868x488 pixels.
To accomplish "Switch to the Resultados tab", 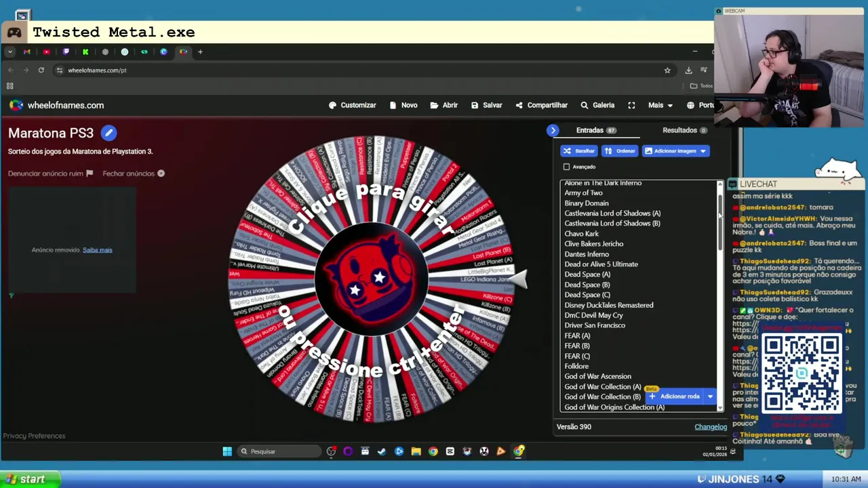I will (x=685, y=130).
